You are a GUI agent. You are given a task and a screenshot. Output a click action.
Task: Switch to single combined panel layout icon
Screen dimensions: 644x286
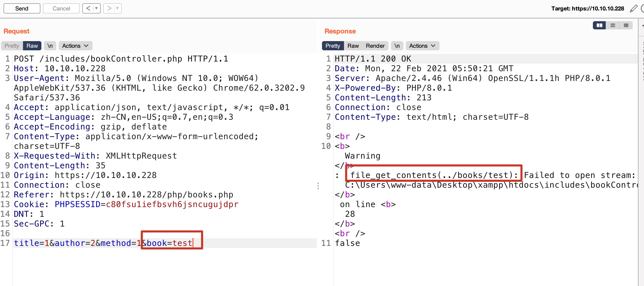626,25
